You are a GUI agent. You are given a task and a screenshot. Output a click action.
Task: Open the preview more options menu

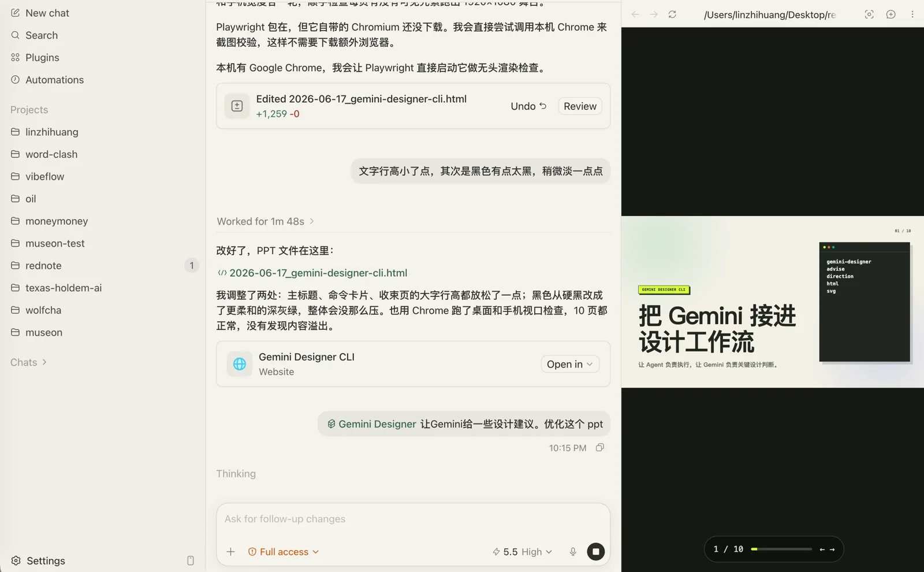(912, 14)
